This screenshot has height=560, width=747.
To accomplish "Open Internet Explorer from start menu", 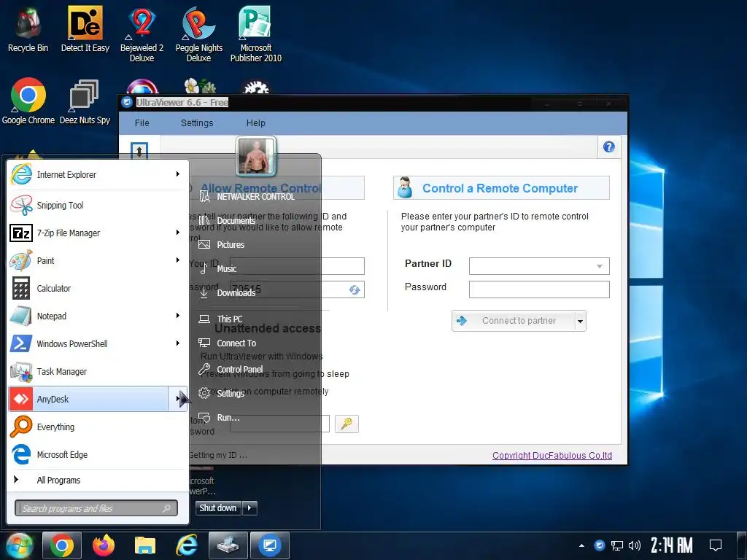I will [x=88, y=174].
